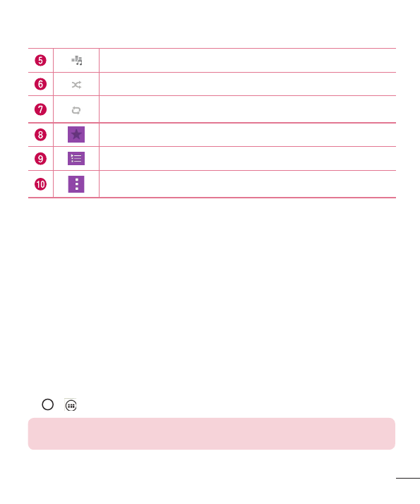This screenshot has width=420, height=504.
Task: Select the purple favorites star icon
Action: tap(76, 134)
